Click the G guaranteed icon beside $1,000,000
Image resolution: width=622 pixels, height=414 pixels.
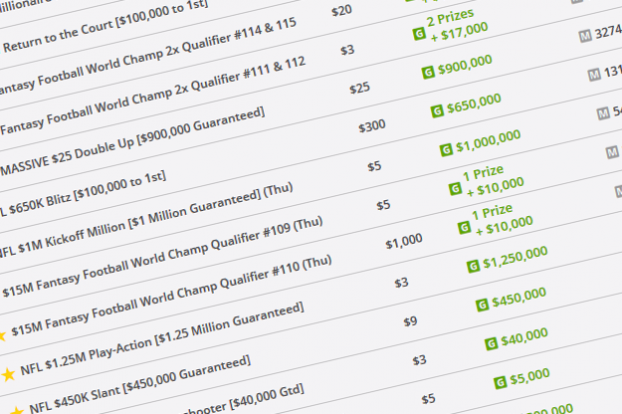point(446,150)
